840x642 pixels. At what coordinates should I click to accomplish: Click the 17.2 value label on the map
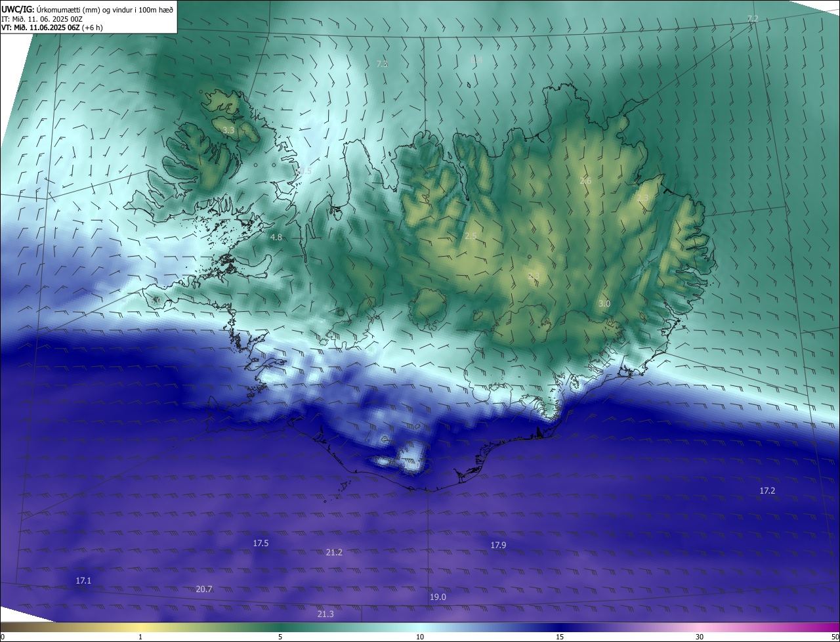pos(767,490)
